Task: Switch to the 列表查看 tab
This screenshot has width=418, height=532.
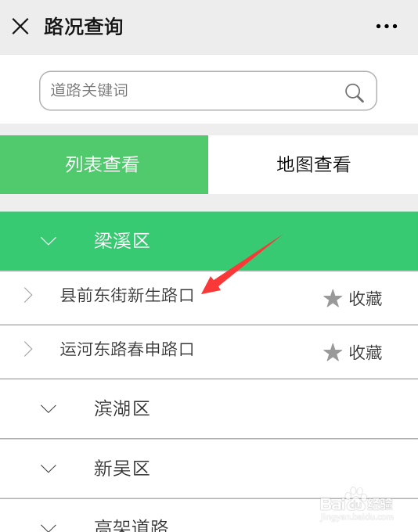Action: point(104,164)
